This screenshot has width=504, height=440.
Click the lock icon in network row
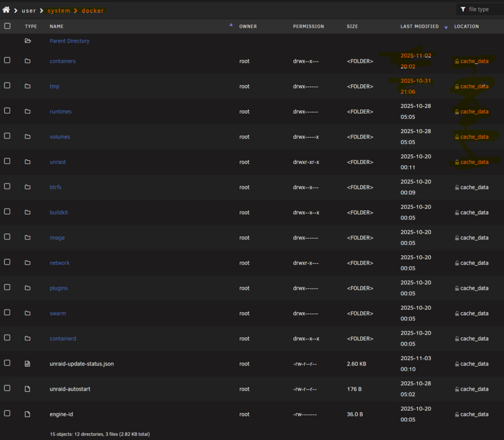point(457,263)
